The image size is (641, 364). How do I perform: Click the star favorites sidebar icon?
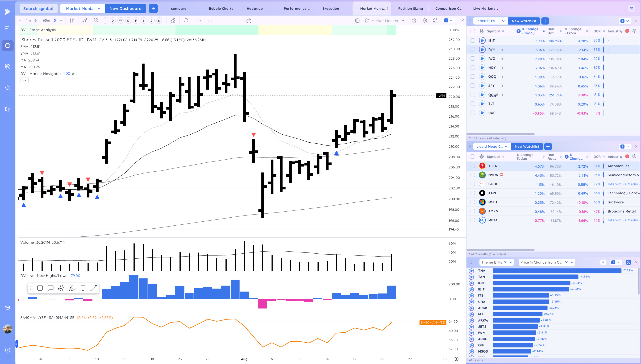8,88
